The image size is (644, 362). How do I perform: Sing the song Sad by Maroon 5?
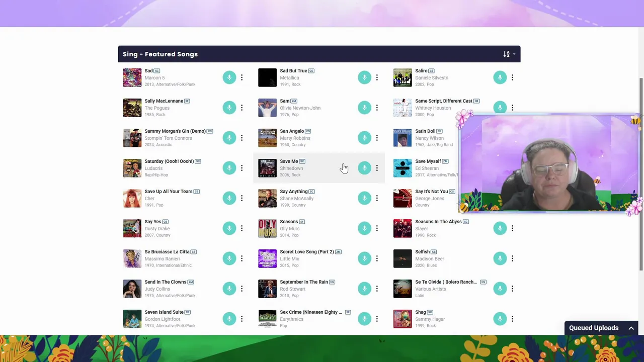click(x=229, y=77)
